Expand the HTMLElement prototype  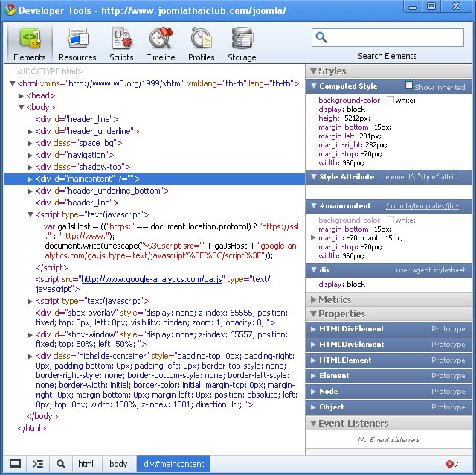point(314,360)
